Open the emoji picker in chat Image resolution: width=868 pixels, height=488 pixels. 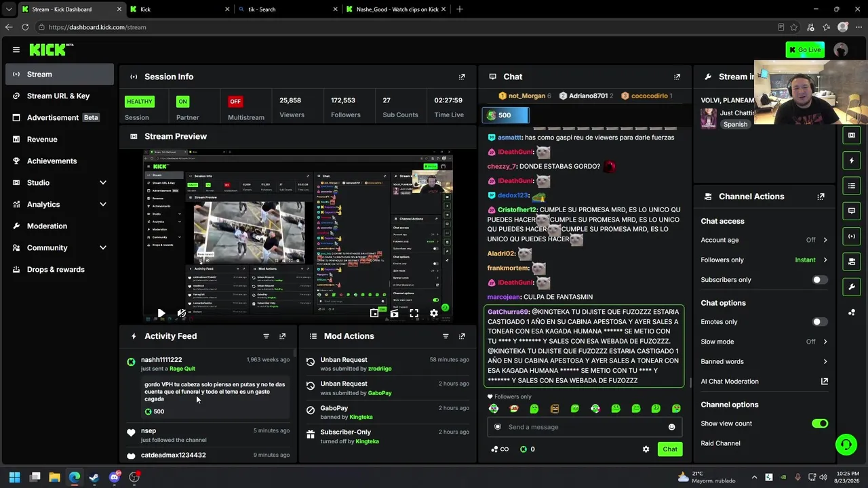coord(671,427)
